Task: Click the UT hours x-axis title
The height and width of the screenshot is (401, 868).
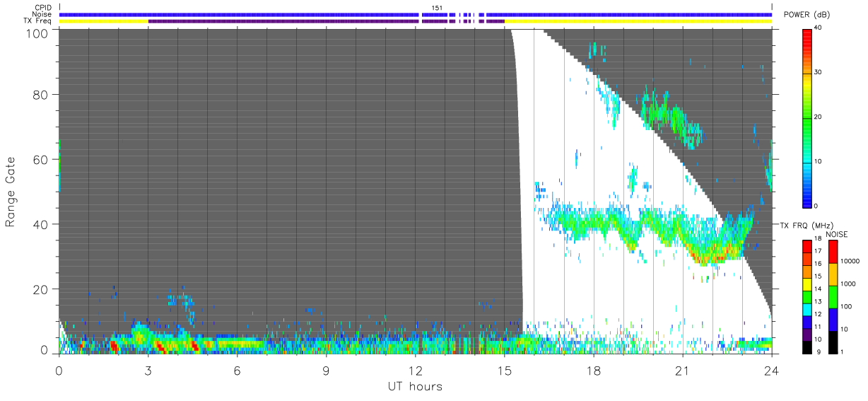Action: pyautogui.click(x=414, y=386)
